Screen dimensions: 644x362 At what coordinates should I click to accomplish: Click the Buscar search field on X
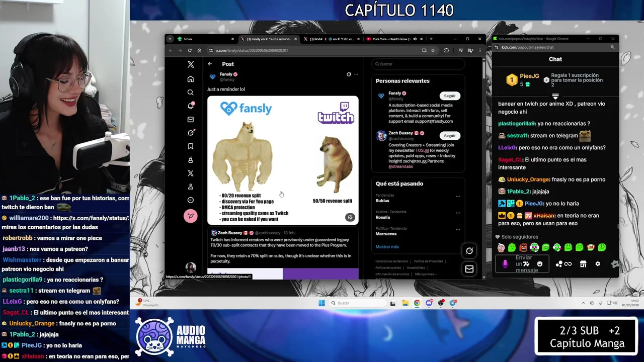click(419, 64)
